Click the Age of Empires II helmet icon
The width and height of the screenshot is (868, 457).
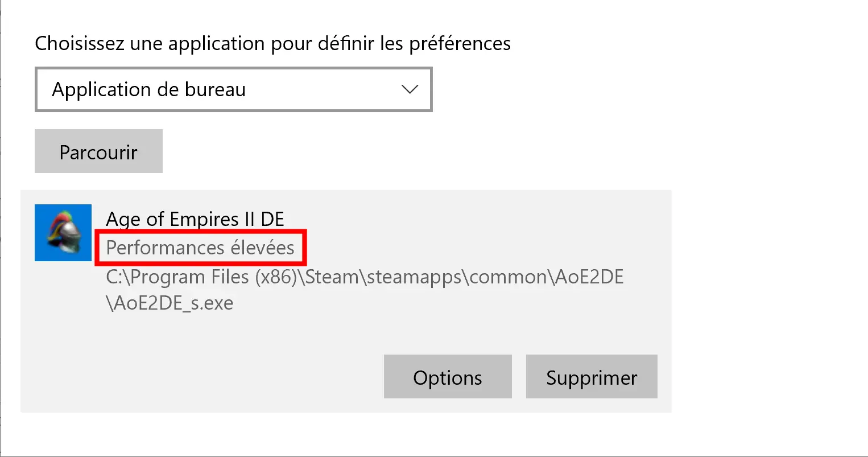[63, 233]
